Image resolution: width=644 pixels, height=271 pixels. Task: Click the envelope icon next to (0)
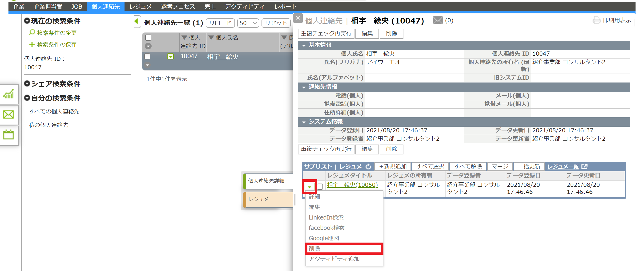tap(438, 20)
